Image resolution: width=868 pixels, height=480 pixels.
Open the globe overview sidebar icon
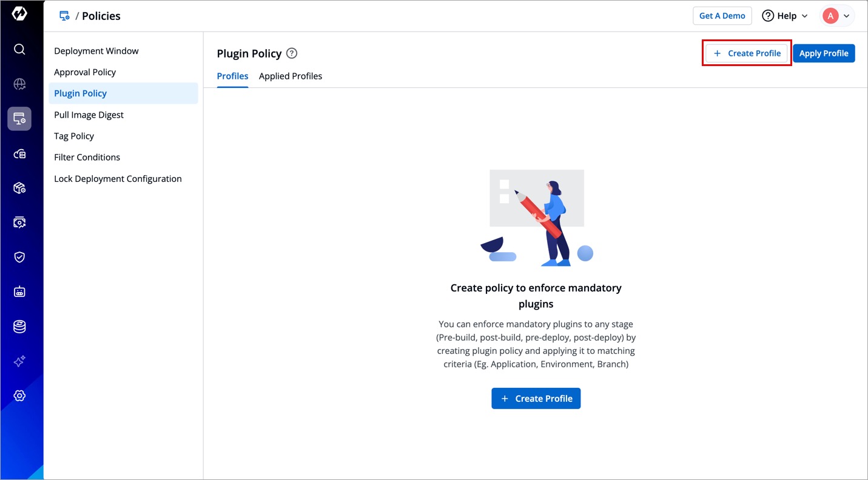pos(19,84)
